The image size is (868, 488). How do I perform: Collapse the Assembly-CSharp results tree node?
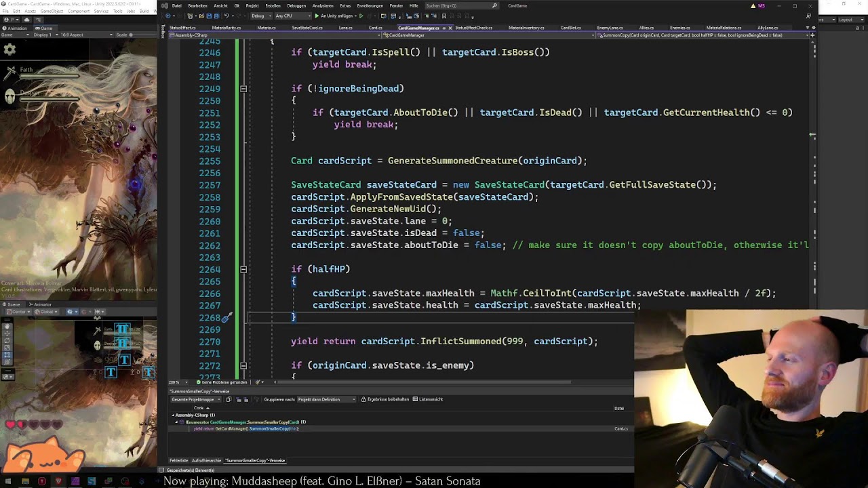point(173,415)
